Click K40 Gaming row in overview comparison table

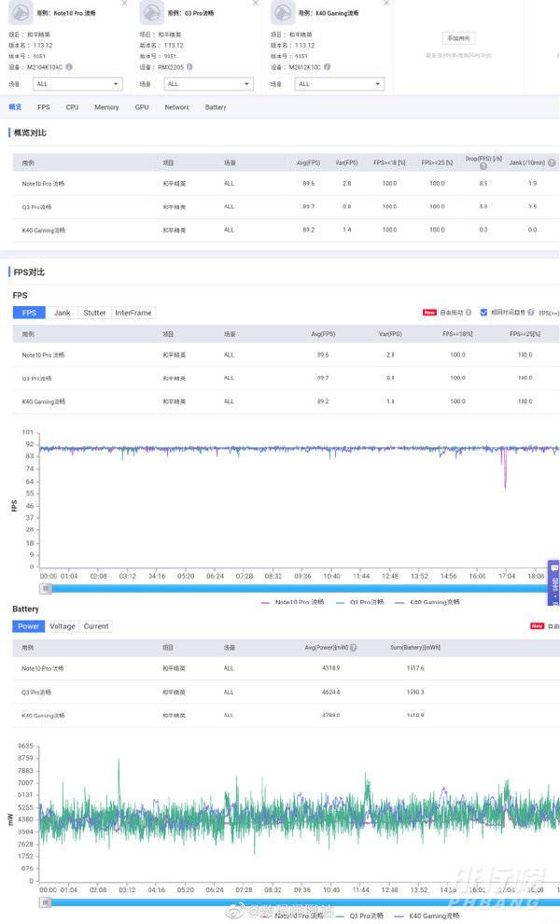[286, 230]
